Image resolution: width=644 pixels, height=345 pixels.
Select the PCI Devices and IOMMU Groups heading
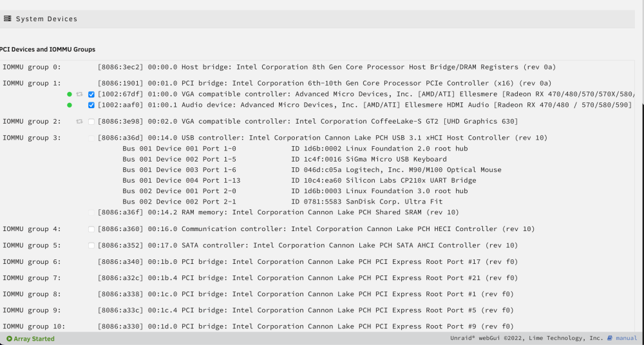(x=47, y=50)
